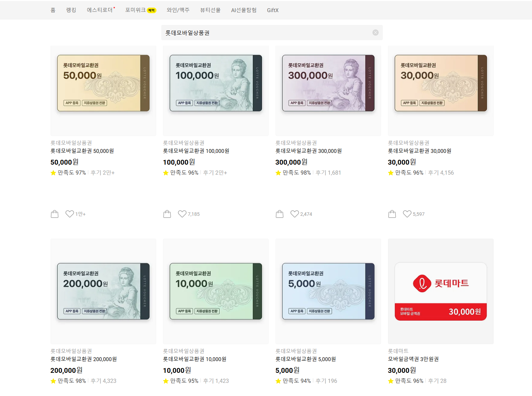The image size is (532, 396).
Task: Open the 200,000원 voucher card image
Action: 103,291
